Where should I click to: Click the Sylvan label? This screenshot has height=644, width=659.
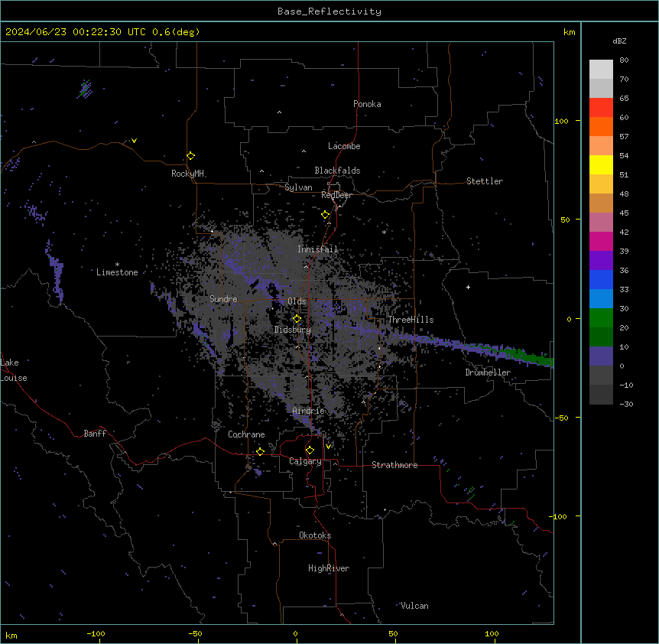pos(298,187)
